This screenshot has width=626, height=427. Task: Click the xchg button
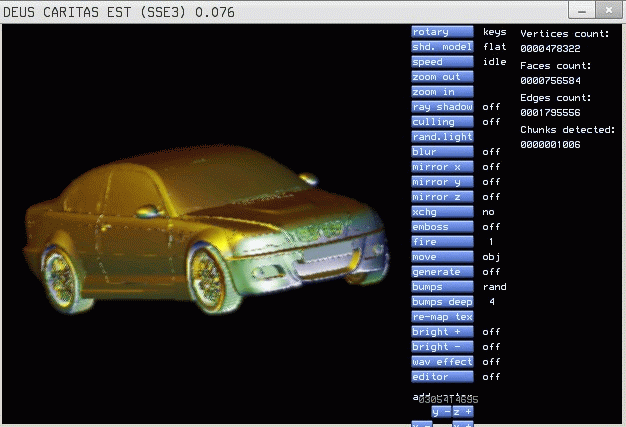pyautogui.click(x=442, y=212)
